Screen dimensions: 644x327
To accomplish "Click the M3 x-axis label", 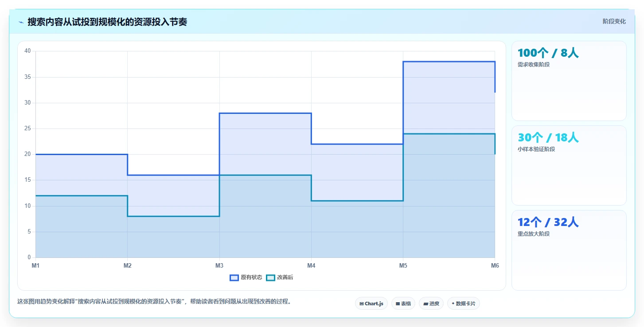I will [219, 265].
